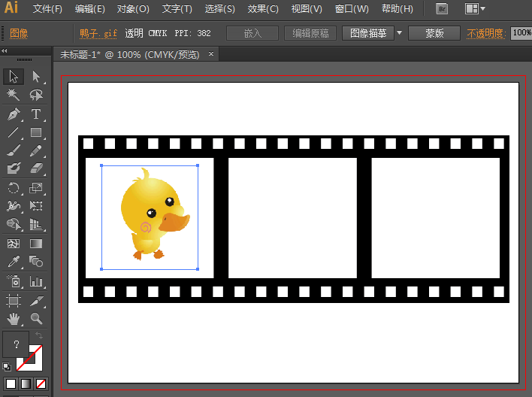Select the Mesh tool
Image resolution: width=532 pixels, height=397 pixels.
14,244
